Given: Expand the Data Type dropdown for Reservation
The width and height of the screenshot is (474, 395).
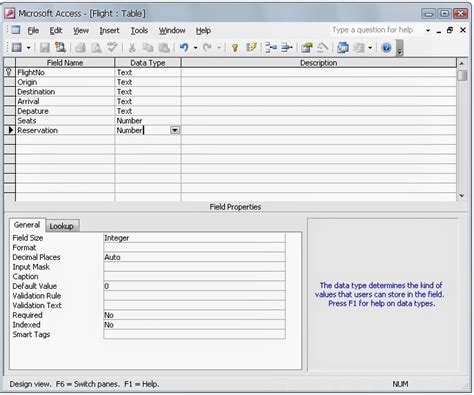Looking at the screenshot, I should pyautogui.click(x=175, y=130).
